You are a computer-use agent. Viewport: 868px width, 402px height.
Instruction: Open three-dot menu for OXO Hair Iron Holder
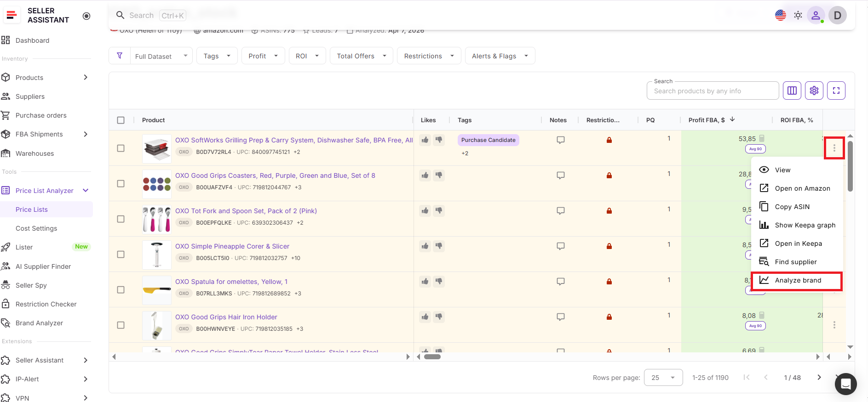click(834, 325)
